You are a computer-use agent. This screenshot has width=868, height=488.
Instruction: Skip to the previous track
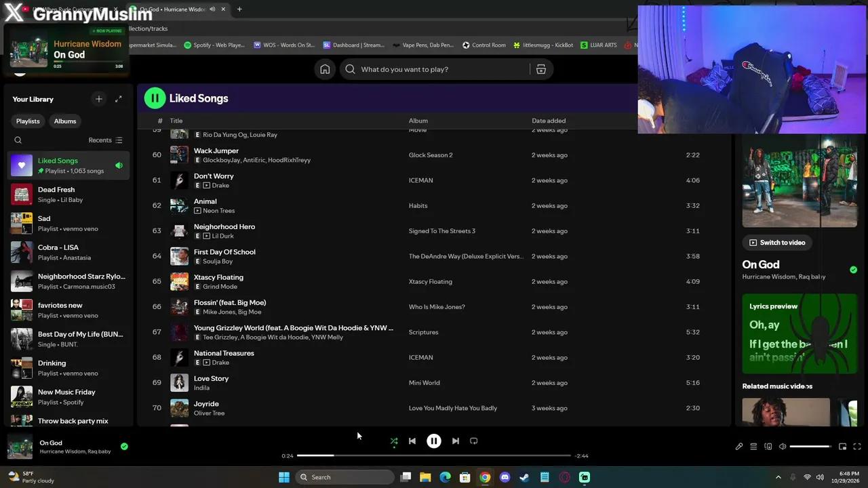tap(412, 441)
